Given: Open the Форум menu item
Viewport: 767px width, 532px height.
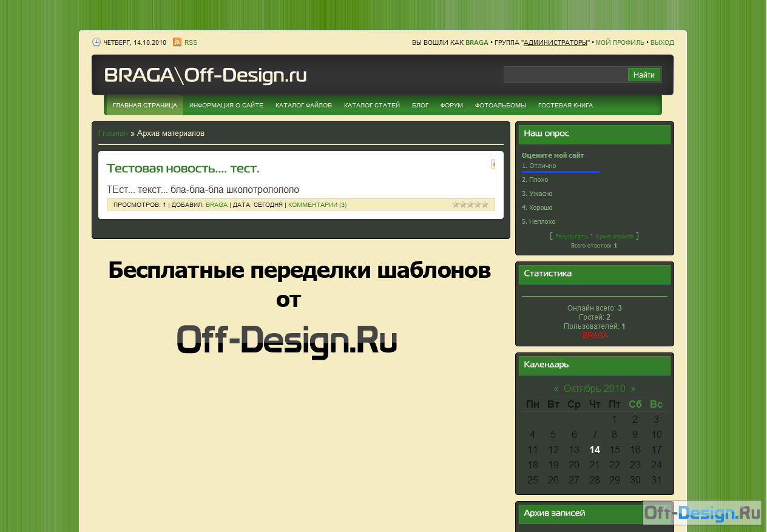Looking at the screenshot, I should (x=451, y=106).
